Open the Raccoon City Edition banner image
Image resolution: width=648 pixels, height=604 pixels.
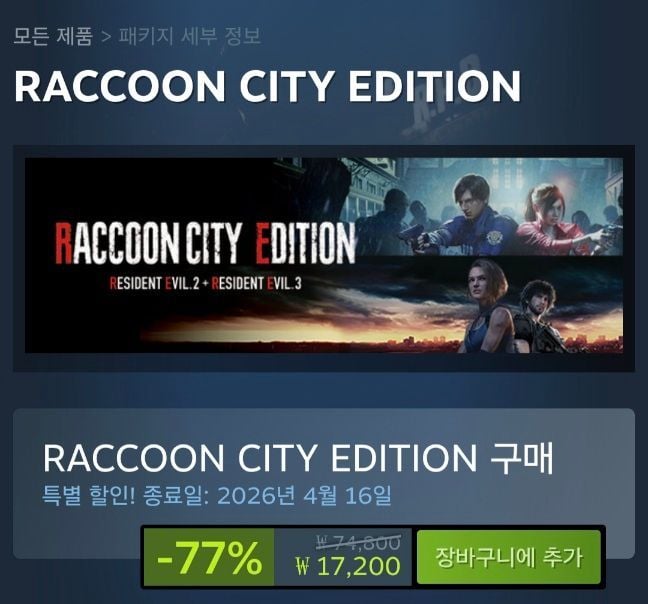[324, 255]
